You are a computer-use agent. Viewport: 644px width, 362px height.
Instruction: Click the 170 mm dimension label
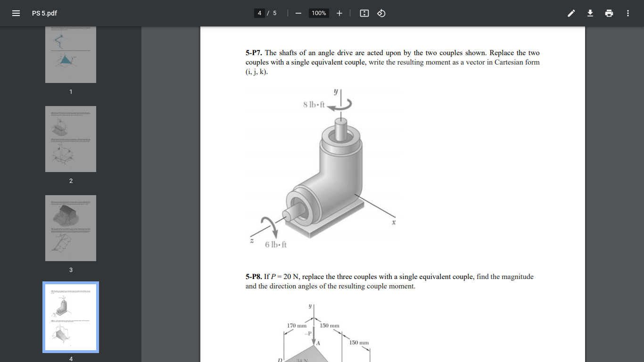(x=297, y=326)
